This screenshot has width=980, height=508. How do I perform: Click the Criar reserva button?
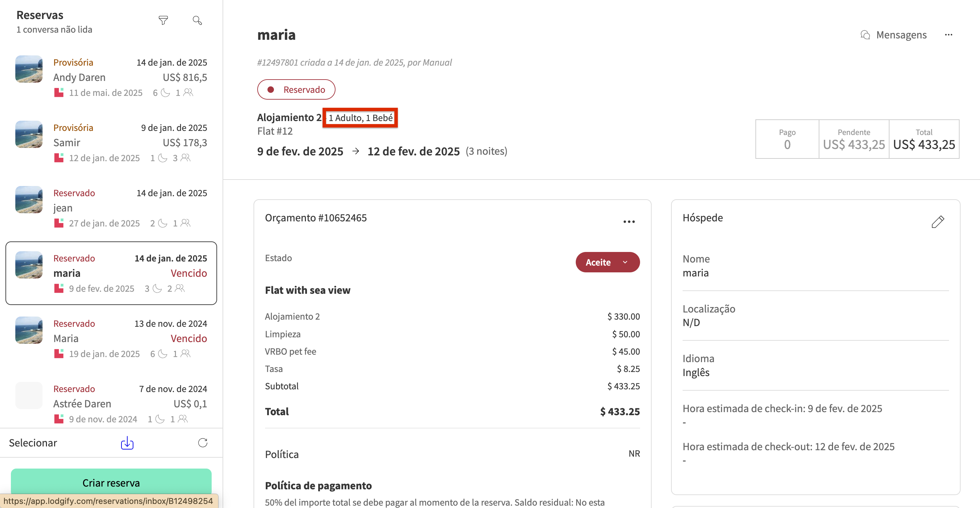coord(111,482)
